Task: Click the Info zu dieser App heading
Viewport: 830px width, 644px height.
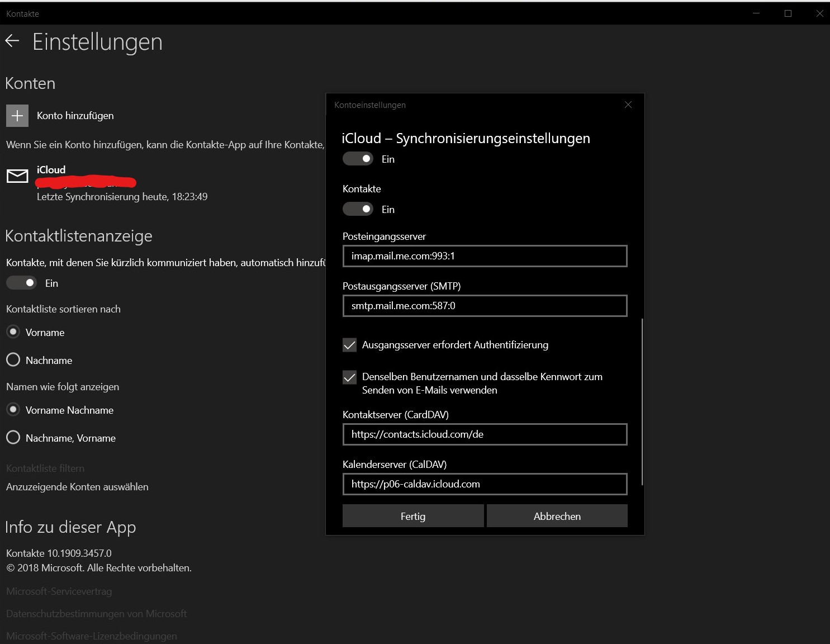Action: coord(70,527)
